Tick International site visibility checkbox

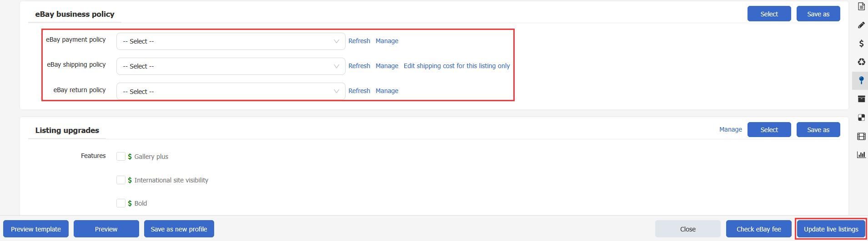click(121, 180)
